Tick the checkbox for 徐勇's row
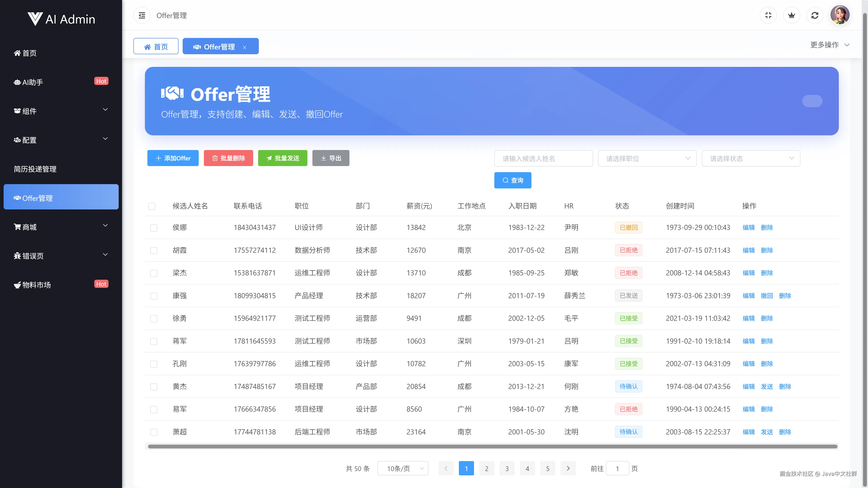Screen dimensions: 868x488 (154, 319)
